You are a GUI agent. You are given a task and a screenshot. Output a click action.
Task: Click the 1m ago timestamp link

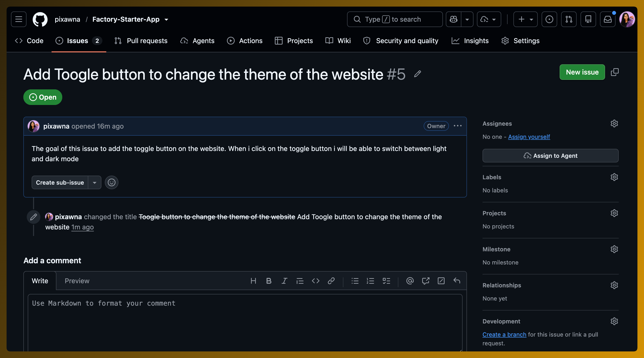(82, 227)
